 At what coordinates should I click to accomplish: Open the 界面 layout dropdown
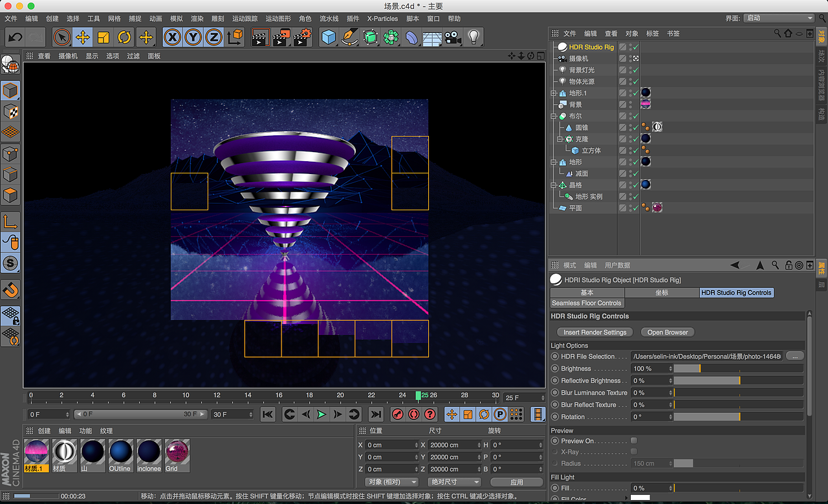(779, 18)
